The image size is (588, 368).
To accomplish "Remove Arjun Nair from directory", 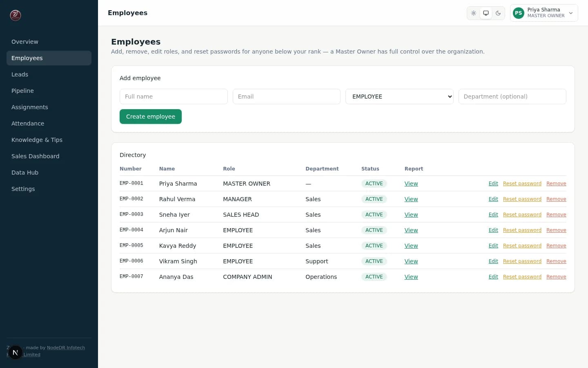I will 556,230.
